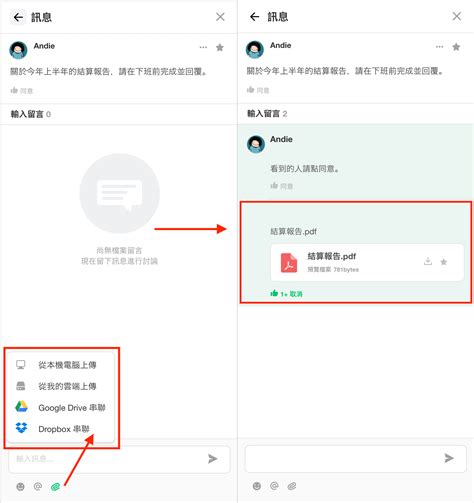474x503 pixels.
Task: Click Andie's avatar in left panel post
Action: [x=18, y=50]
